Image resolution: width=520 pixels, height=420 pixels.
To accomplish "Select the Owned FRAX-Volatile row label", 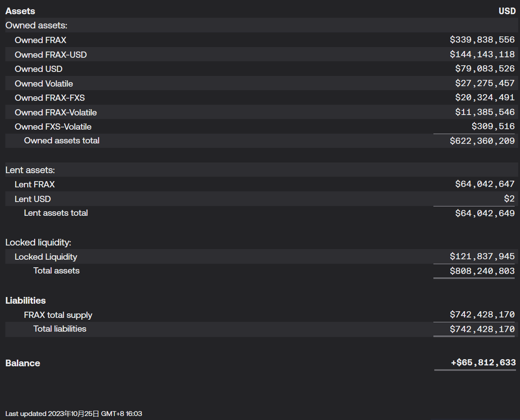I will (x=56, y=112).
